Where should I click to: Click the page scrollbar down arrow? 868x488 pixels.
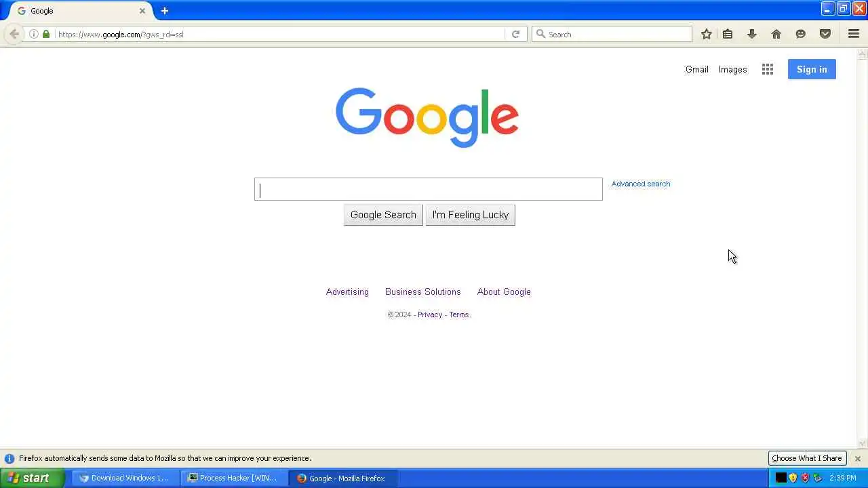click(863, 443)
